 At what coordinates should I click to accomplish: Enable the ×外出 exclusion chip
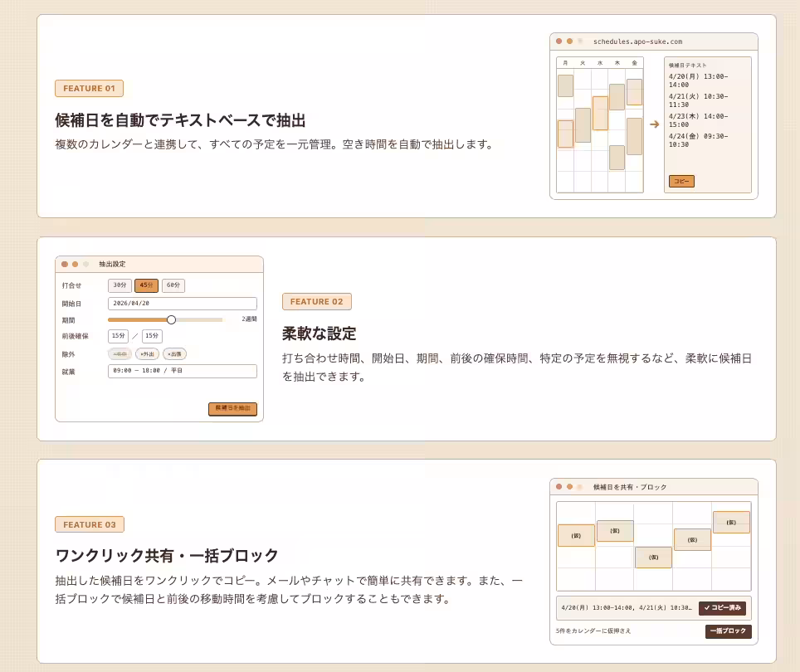(x=149, y=353)
